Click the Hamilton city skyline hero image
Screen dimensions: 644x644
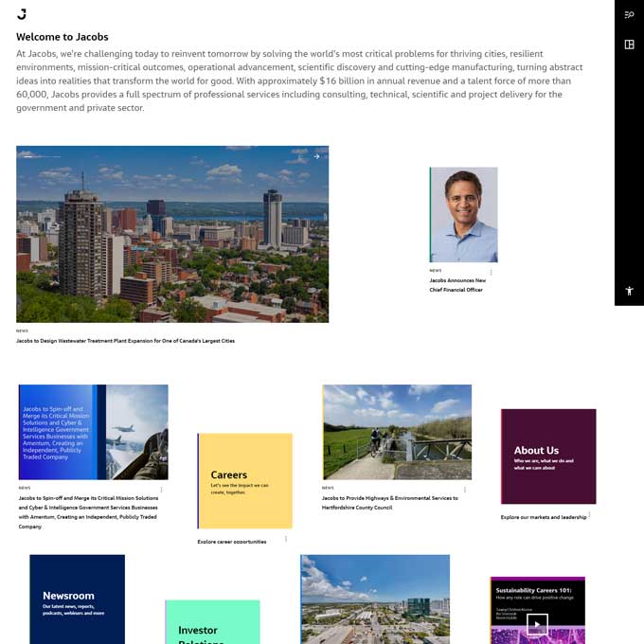tap(172, 234)
